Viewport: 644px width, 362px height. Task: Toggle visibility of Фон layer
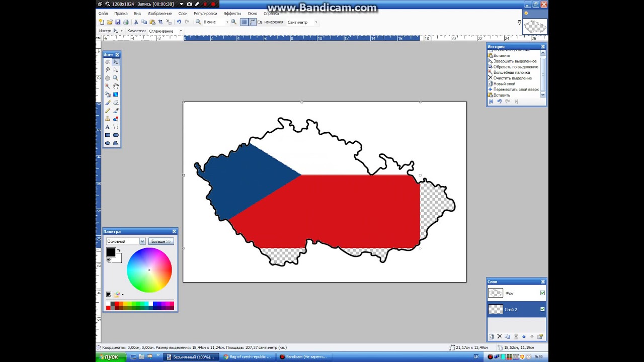(x=542, y=293)
